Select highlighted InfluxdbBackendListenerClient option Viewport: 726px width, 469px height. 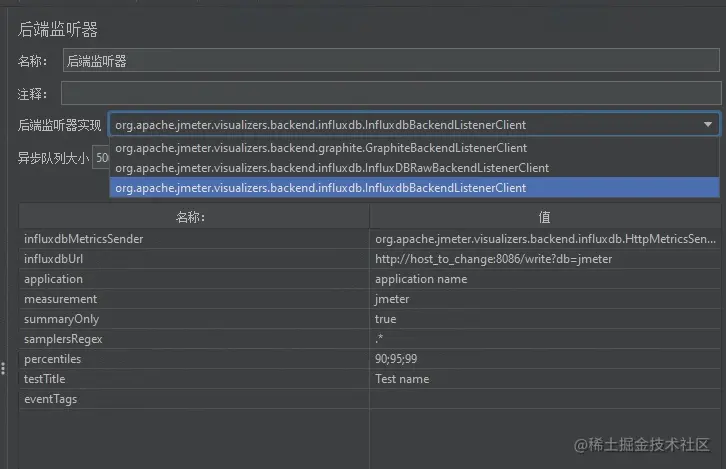point(414,188)
